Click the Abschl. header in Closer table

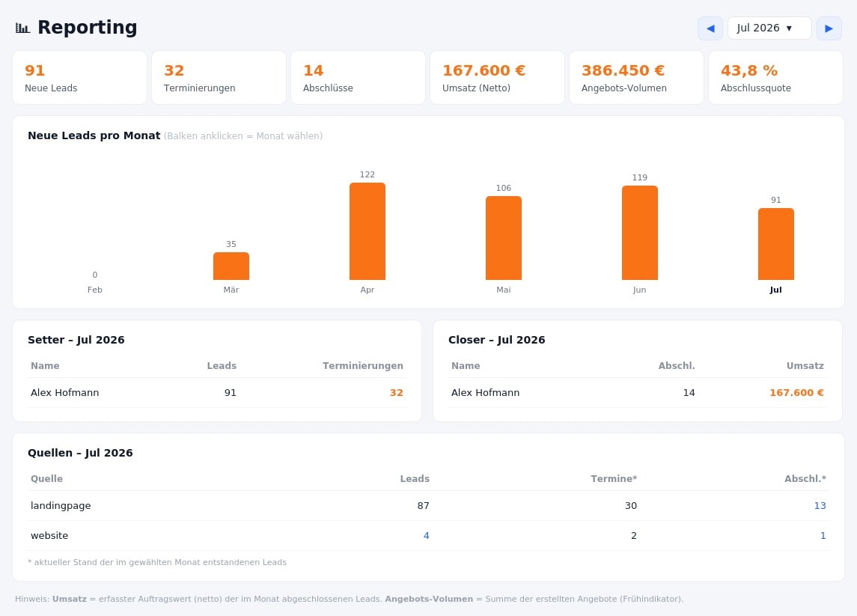(677, 366)
